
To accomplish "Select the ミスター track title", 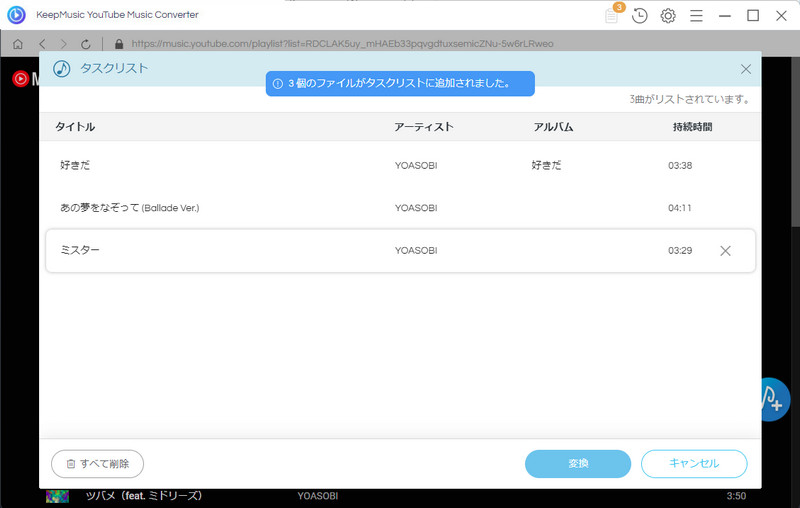I will [80, 250].
